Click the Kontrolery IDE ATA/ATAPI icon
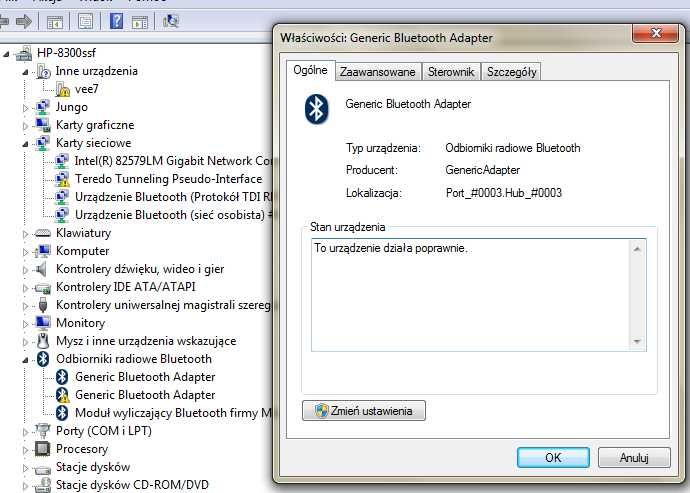Screen dimensions: 690x493 tap(43, 288)
